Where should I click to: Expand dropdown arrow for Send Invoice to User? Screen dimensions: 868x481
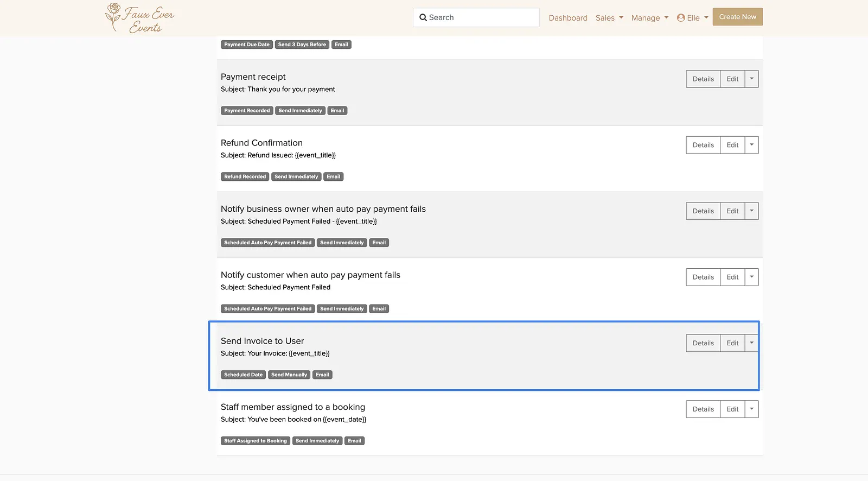tap(751, 343)
